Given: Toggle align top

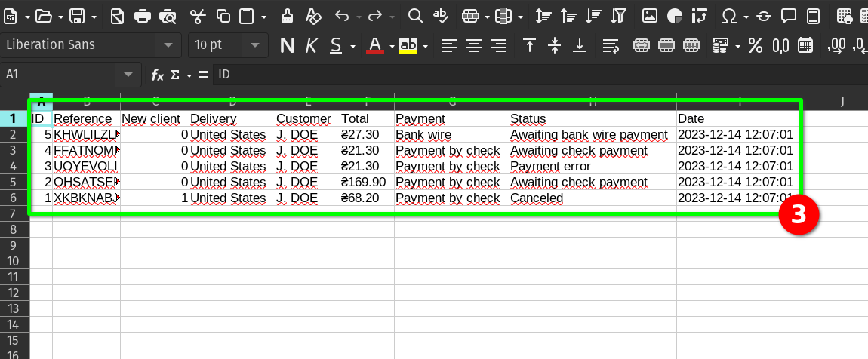Looking at the screenshot, I should pyautogui.click(x=530, y=45).
